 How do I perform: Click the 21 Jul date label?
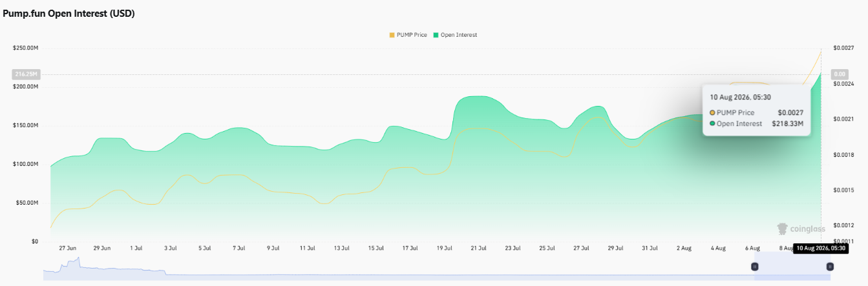click(x=478, y=248)
